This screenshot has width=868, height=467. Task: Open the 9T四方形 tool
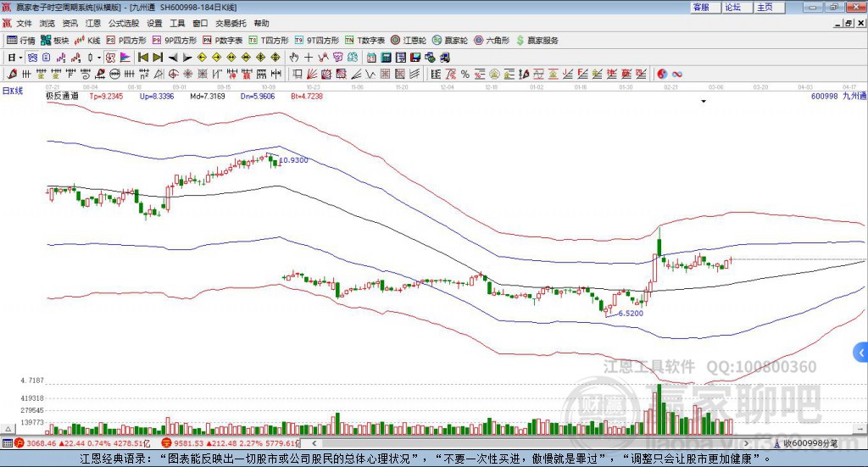[x=317, y=41]
